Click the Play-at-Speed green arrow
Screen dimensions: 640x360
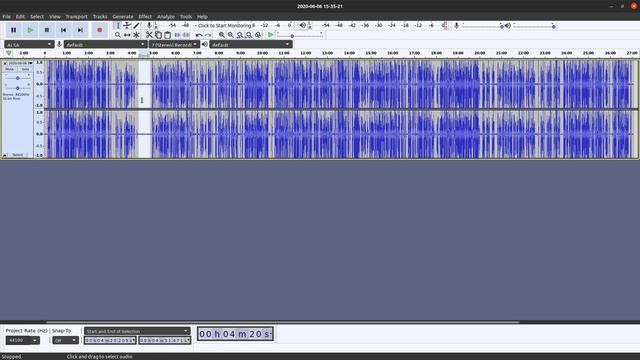271,35
